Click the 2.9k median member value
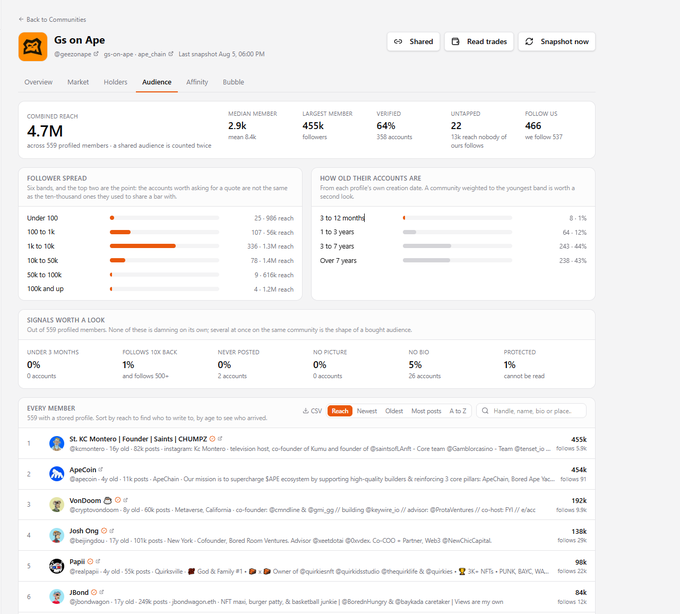The width and height of the screenshot is (680, 614). tap(237, 126)
